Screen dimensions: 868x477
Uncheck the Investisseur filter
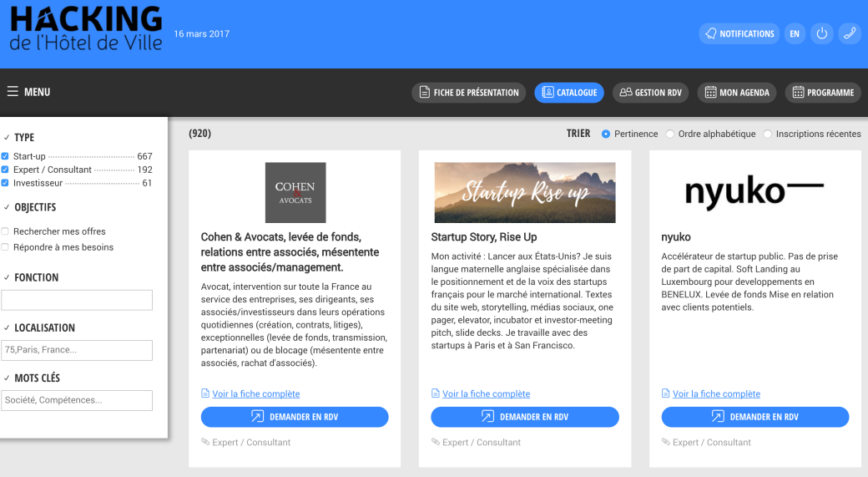(5, 183)
